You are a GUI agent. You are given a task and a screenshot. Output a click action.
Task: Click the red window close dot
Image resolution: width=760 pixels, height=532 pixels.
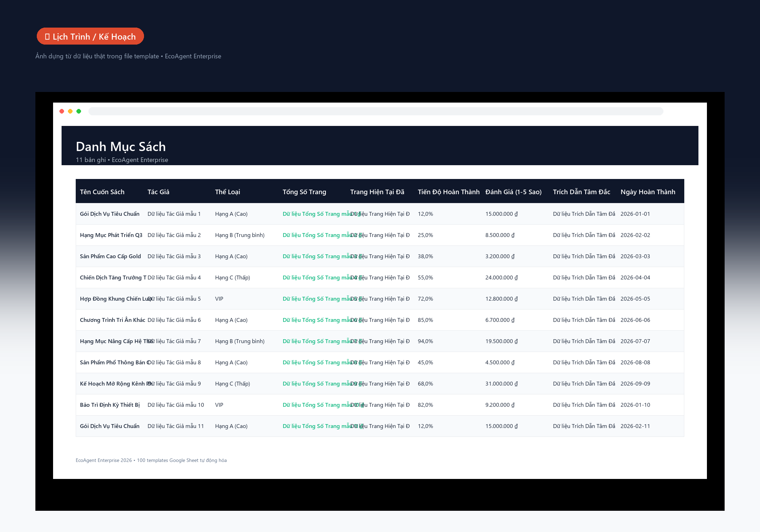click(62, 111)
